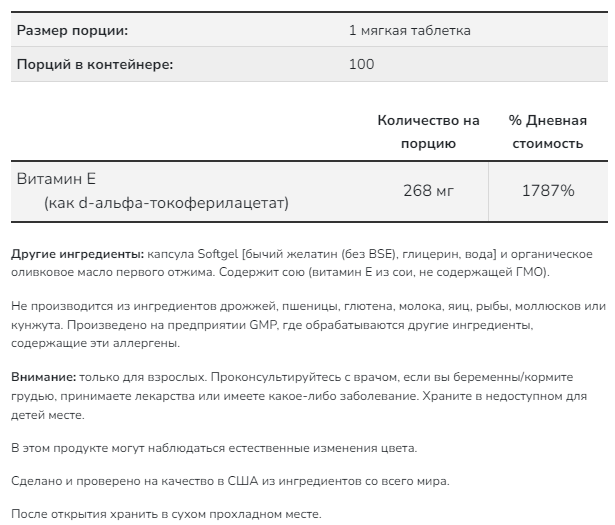Click the bold 'Внимание:' heading
Screen dimensions: 615x525
coord(44,377)
